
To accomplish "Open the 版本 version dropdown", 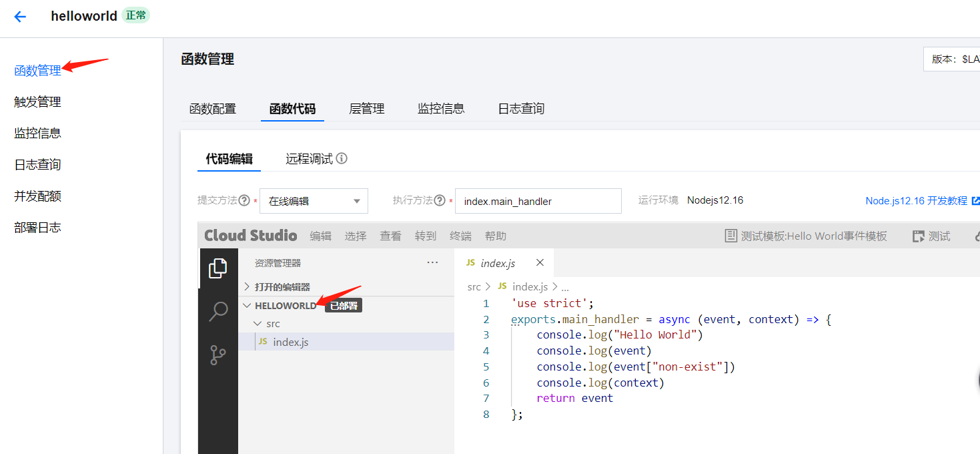I will point(951,59).
